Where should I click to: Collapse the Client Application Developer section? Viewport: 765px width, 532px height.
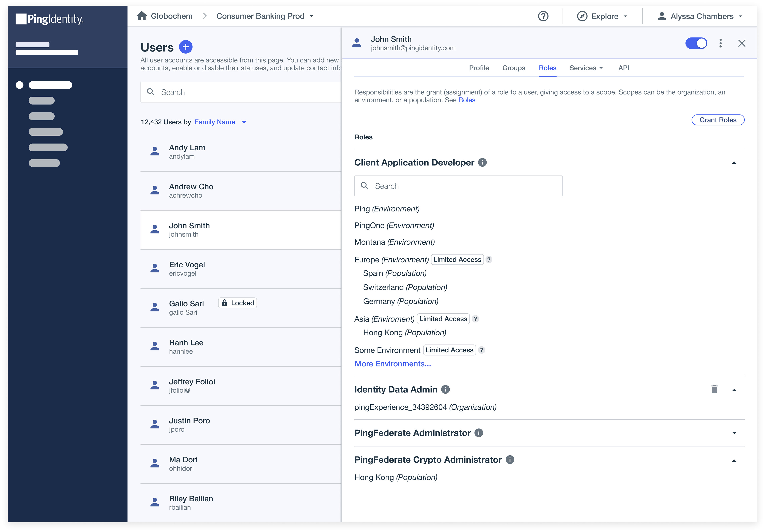(x=734, y=163)
